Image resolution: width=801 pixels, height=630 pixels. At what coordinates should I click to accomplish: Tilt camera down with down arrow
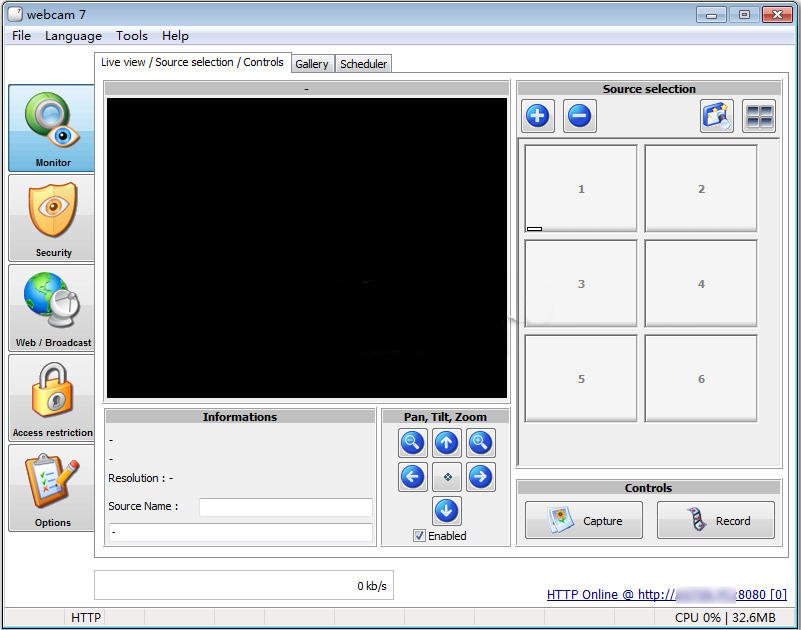pyautogui.click(x=446, y=510)
